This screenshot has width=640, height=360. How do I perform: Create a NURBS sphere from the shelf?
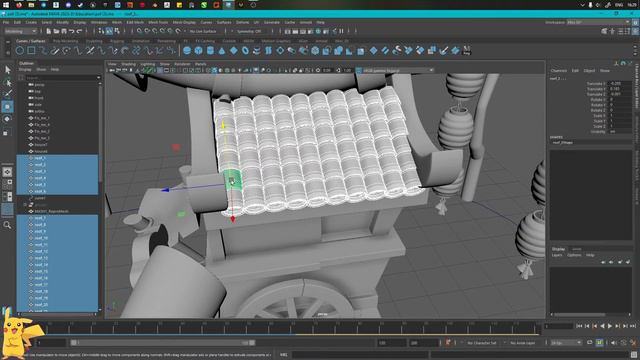(187, 51)
